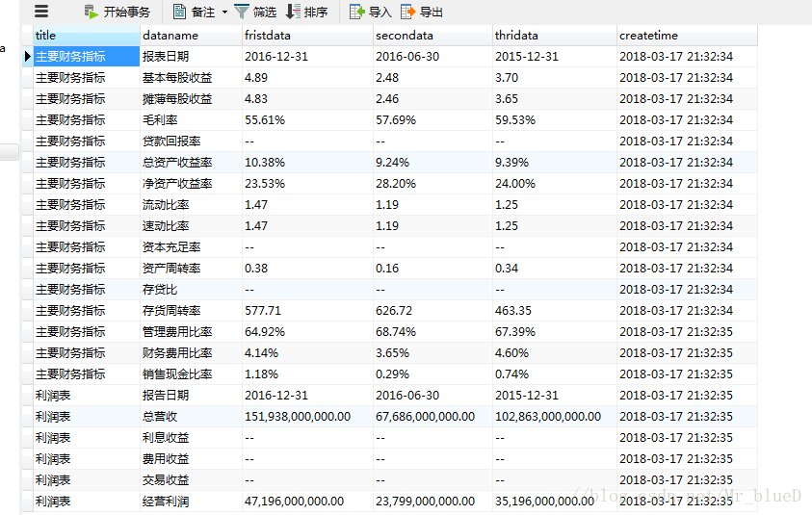Select the current row indicator arrow

coord(27,57)
